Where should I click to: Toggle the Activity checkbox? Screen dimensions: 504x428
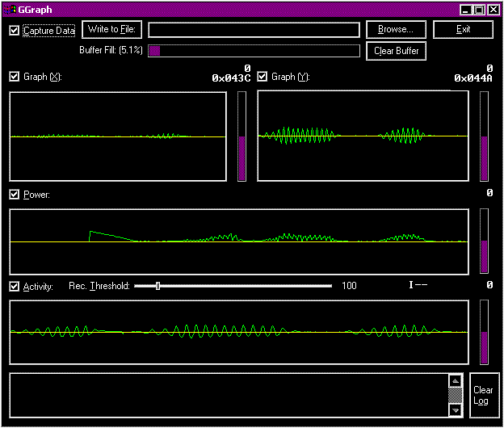(15, 287)
